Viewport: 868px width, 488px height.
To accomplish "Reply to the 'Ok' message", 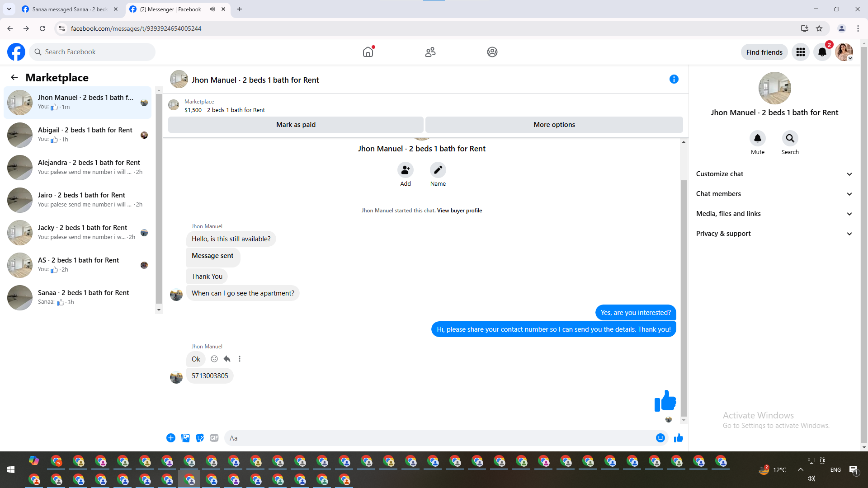I will (227, 359).
